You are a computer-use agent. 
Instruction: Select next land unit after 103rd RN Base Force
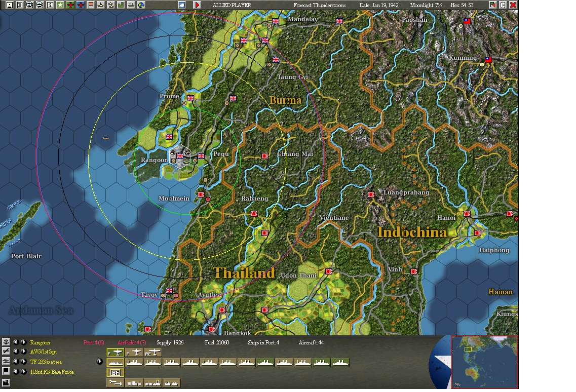pos(23,371)
